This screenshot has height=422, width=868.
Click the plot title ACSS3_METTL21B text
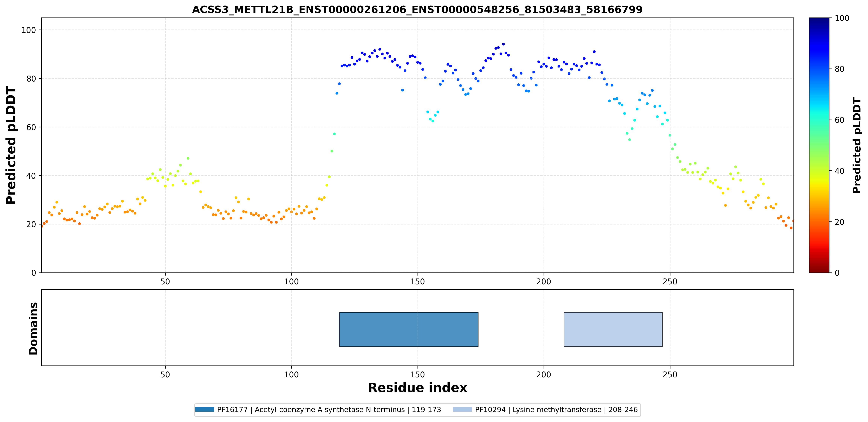(417, 9)
